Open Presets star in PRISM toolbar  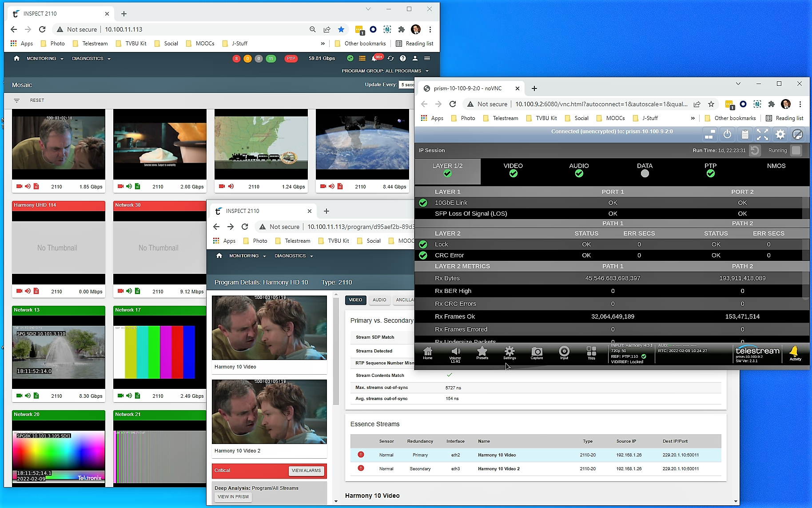click(x=482, y=353)
